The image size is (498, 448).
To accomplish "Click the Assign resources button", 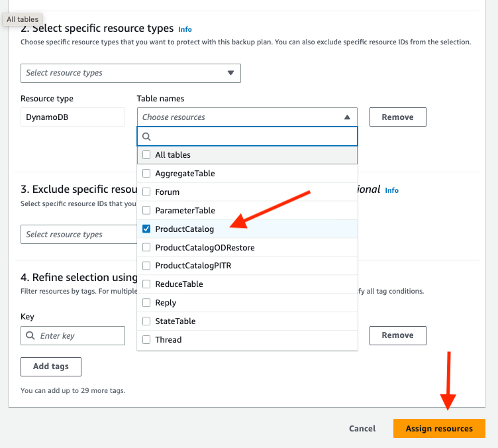I will [439, 428].
